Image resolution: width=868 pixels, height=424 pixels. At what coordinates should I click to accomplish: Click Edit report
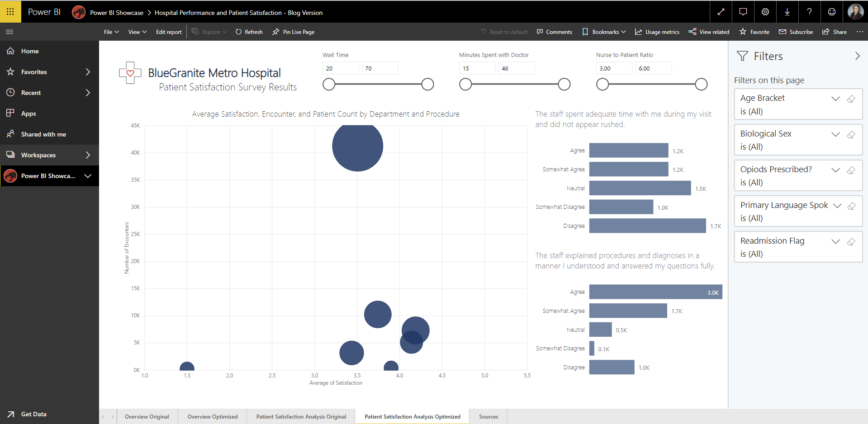(168, 32)
